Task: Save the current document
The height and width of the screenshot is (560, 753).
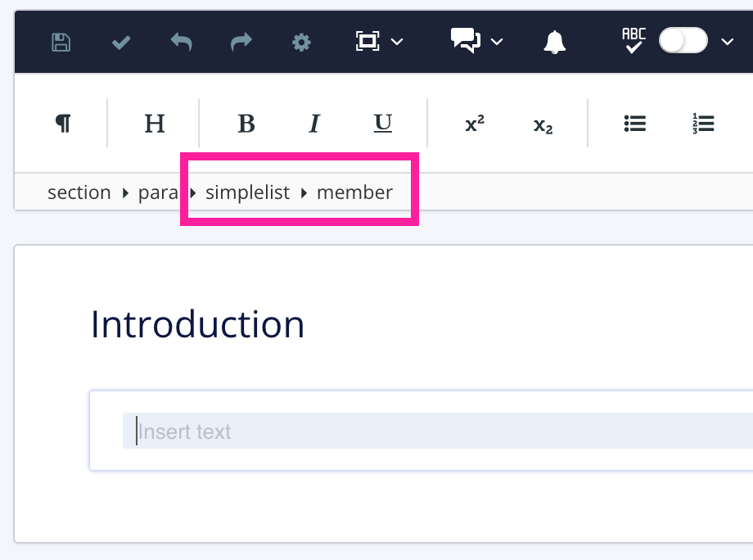Action: tap(60, 42)
